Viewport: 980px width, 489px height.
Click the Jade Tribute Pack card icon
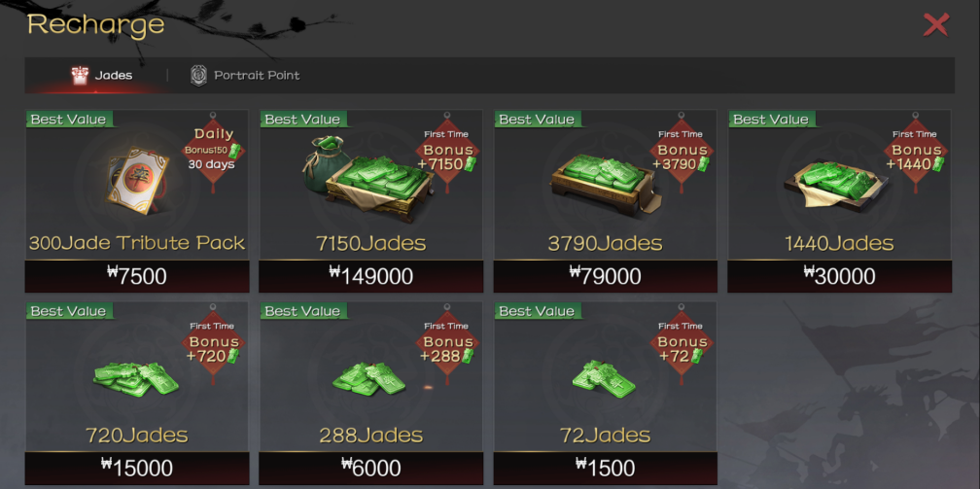click(136, 180)
